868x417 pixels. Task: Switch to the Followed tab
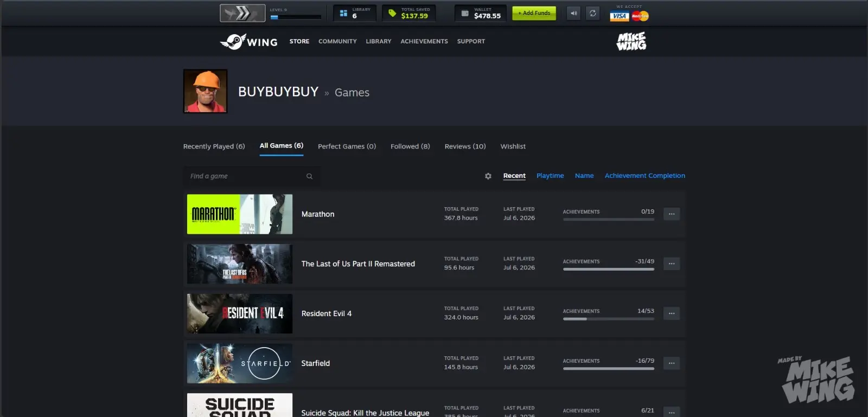pyautogui.click(x=410, y=146)
